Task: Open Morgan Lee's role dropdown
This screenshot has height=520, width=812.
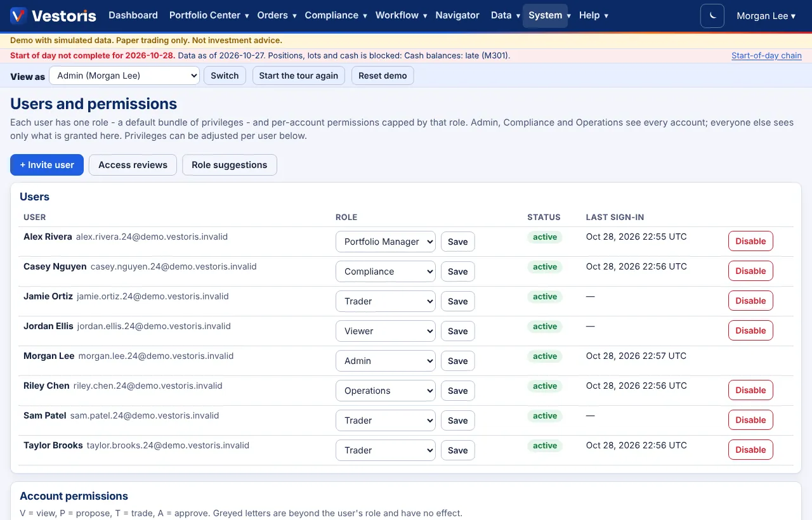Action: click(x=386, y=361)
